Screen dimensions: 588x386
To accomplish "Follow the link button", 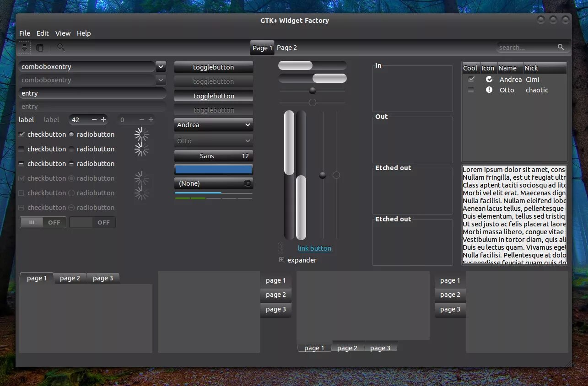I will [314, 248].
